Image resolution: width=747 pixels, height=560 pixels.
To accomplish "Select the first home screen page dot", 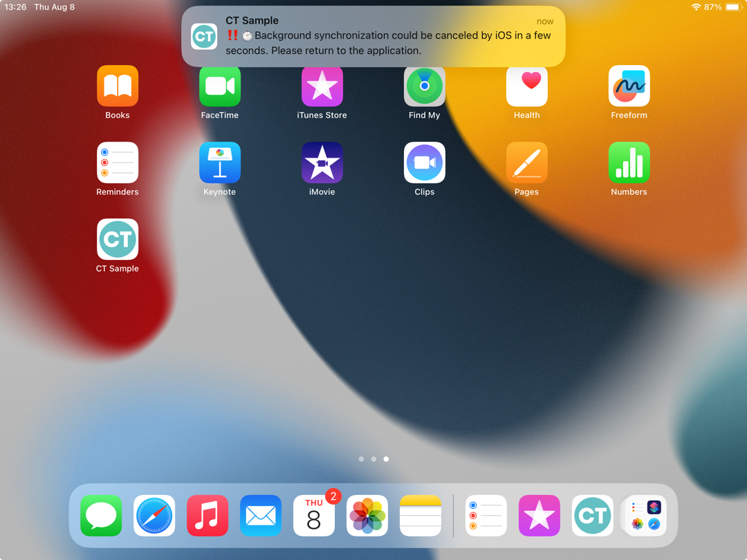I will [x=361, y=458].
